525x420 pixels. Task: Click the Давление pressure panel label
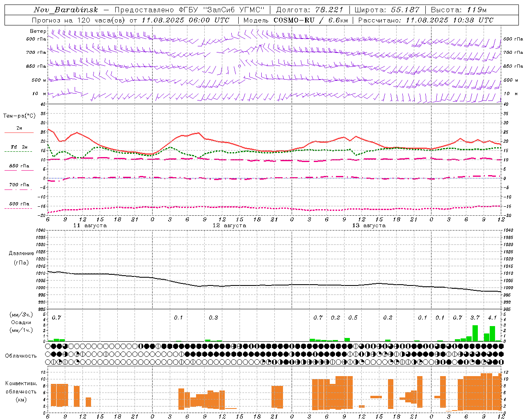[21, 253]
